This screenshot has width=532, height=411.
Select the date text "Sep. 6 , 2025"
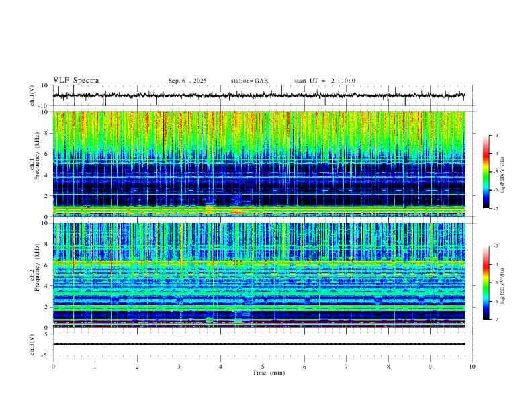coord(187,81)
